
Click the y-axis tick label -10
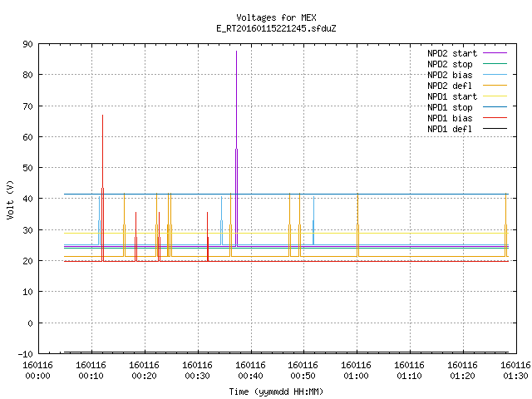[x=26, y=354]
